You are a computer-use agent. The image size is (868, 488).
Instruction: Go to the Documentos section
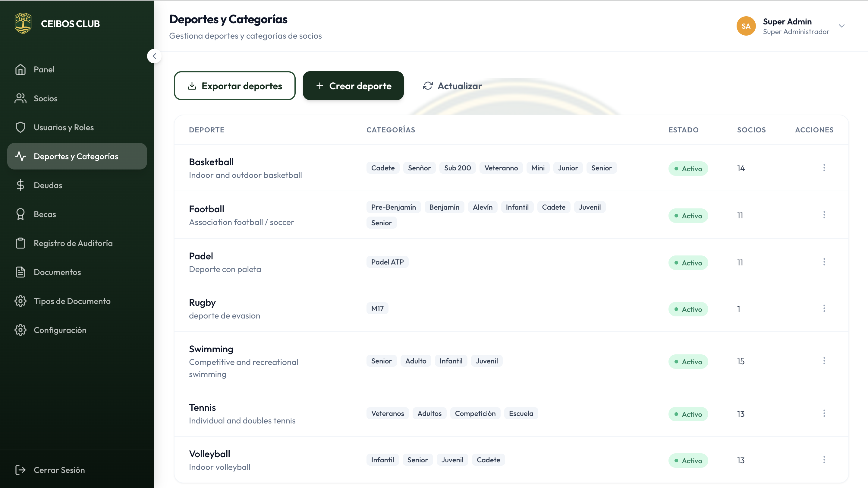point(57,272)
